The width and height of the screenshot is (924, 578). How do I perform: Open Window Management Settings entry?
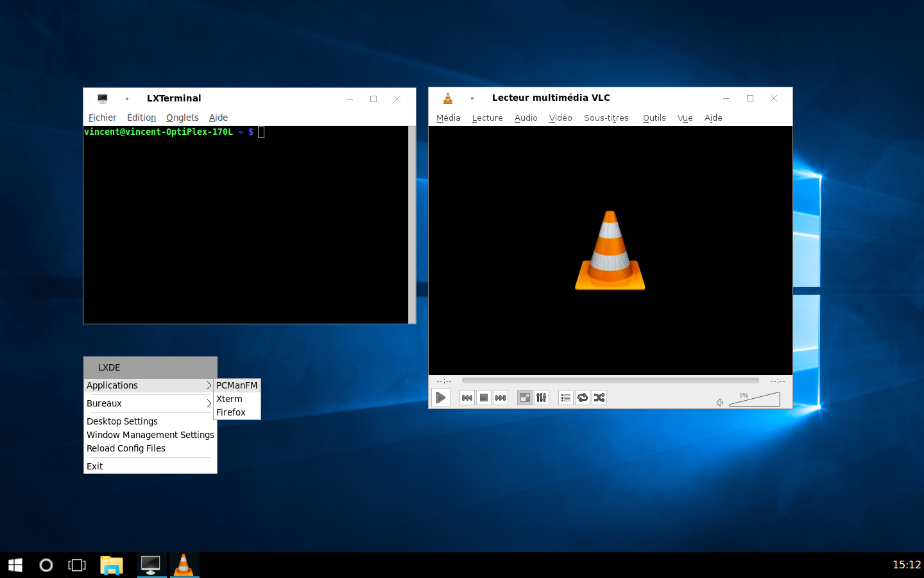coord(150,435)
